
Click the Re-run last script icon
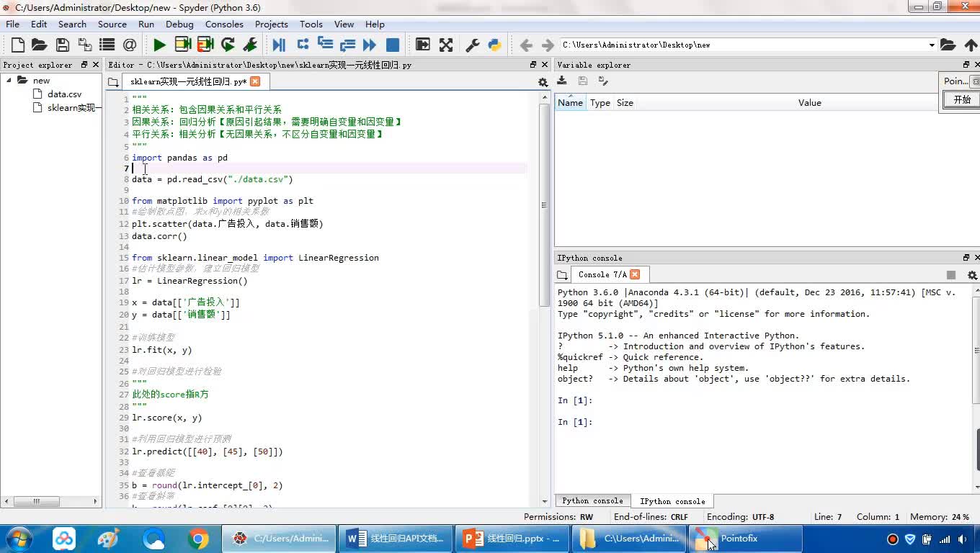pyautogui.click(x=228, y=45)
